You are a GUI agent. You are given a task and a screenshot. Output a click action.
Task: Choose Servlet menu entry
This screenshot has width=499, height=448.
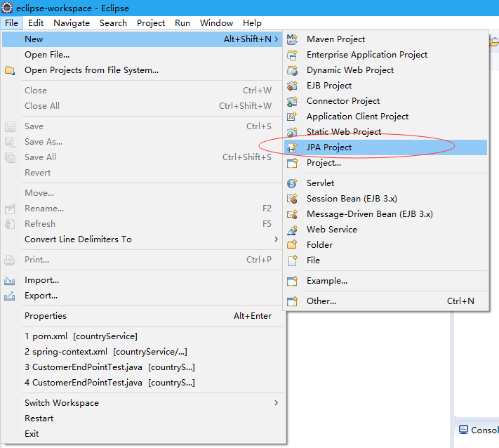[x=385, y=183]
